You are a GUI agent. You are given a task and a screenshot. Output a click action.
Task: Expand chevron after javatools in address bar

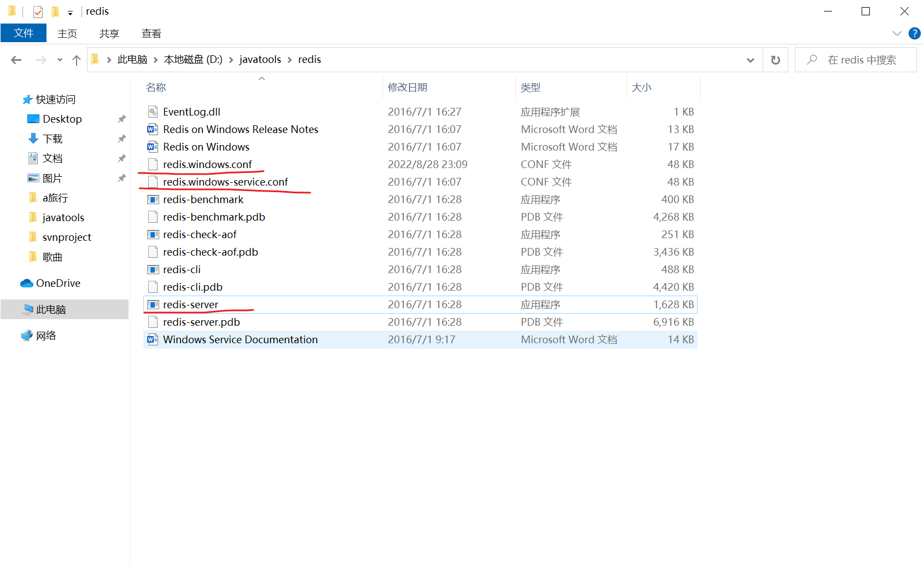pyautogui.click(x=289, y=60)
